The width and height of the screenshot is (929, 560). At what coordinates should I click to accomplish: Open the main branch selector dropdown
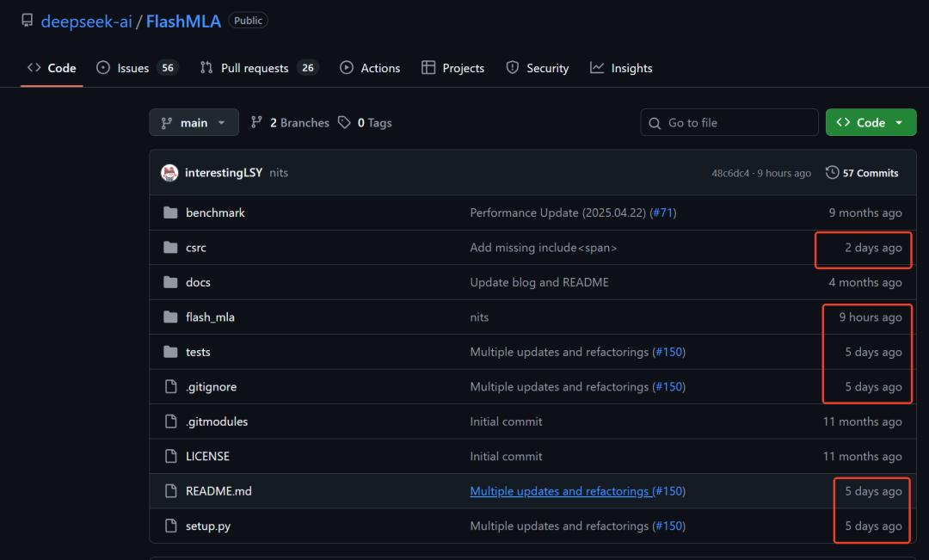pos(194,123)
